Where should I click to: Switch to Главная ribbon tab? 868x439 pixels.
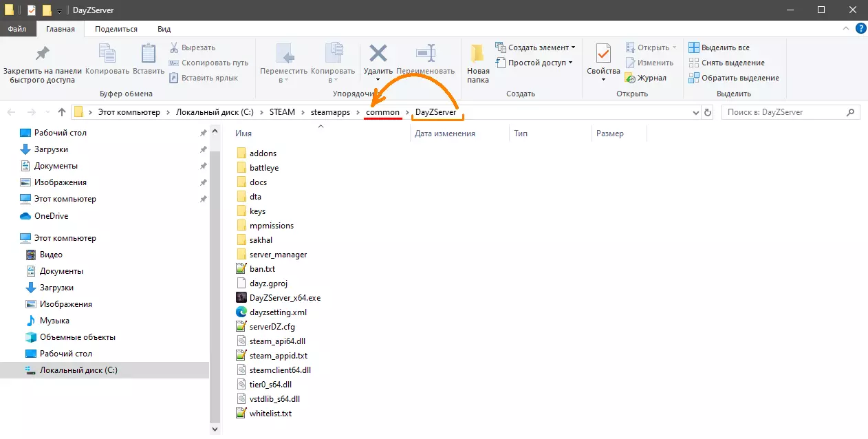pyautogui.click(x=60, y=29)
